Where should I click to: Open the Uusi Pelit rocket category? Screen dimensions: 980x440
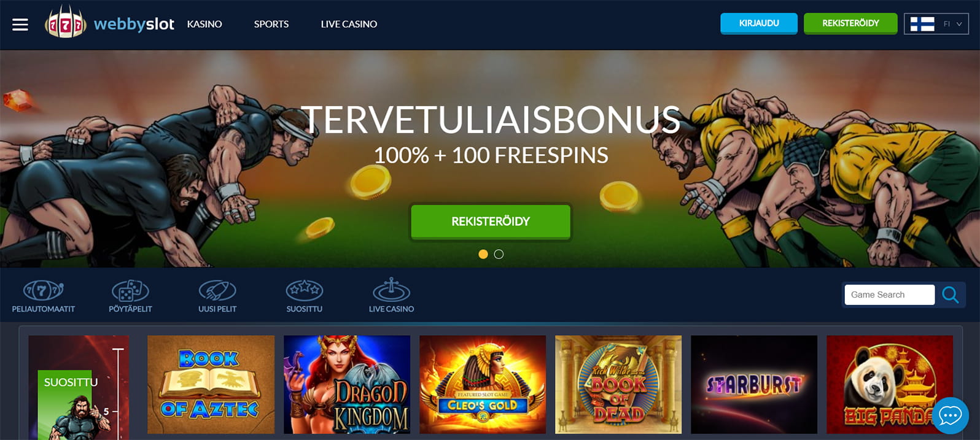click(x=217, y=290)
